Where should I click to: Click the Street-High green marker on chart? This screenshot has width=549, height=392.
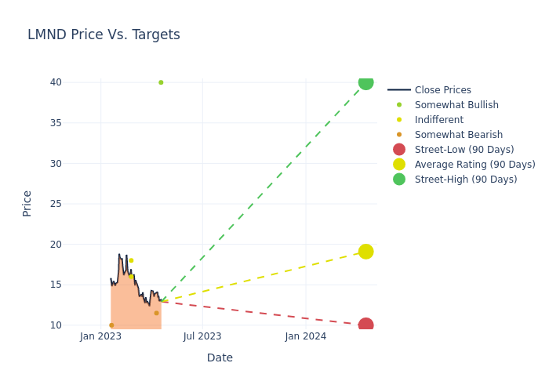coord(365,82)
